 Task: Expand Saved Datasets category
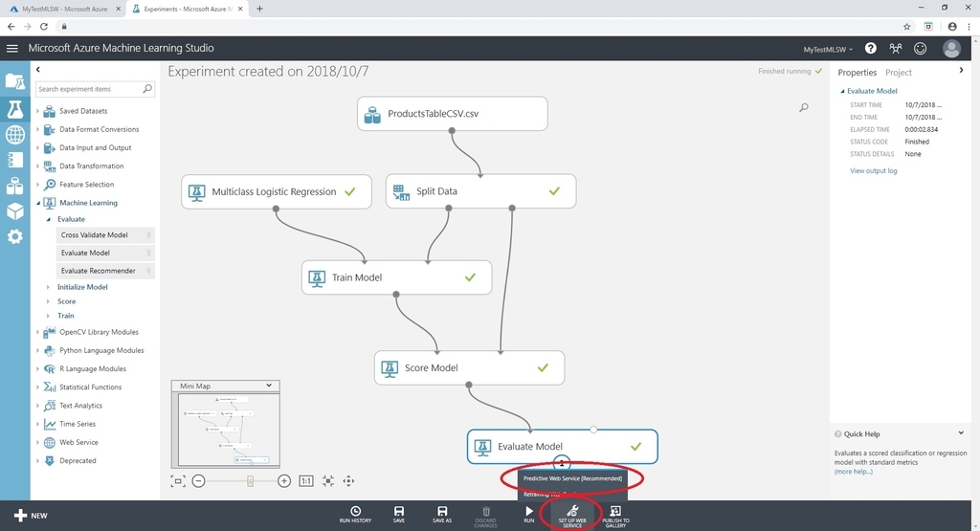(x=37, y=111)
